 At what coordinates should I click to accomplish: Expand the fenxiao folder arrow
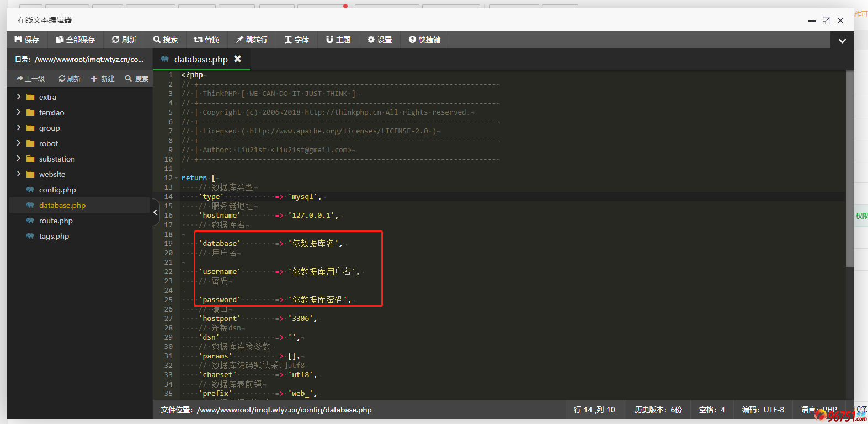tap(18, 112)
